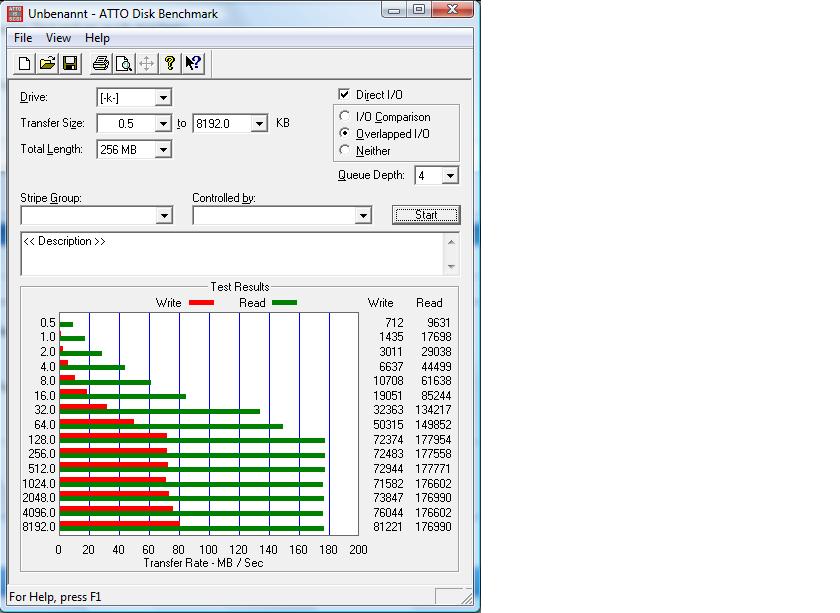Click the Transfer Rate - MB / Sec axis label

(x=204, y=563)
